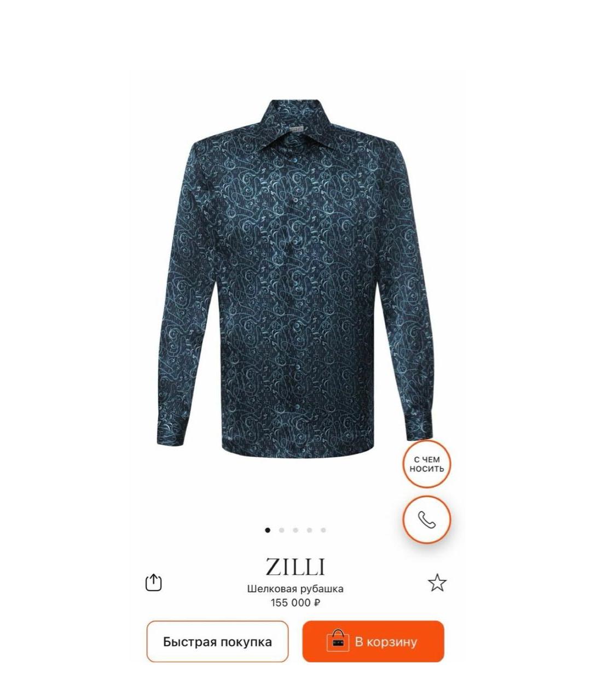
Task: Click "Быстрая покупка" button
Action: [x=217, y=641]
